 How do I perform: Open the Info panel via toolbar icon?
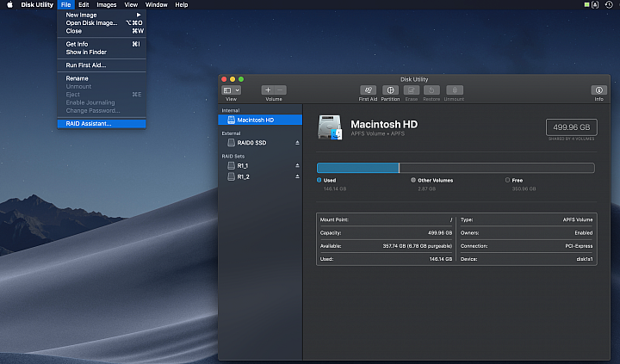(598, 90)
